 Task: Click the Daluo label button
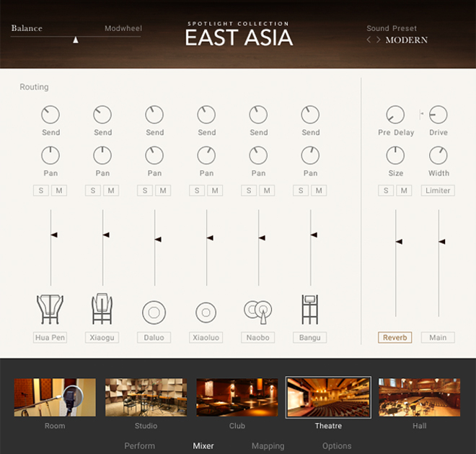154,338
